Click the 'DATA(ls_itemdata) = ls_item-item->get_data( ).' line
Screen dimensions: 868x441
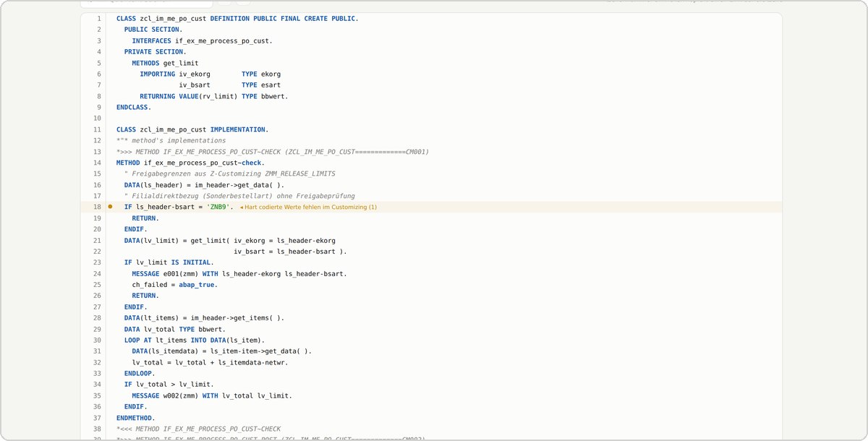click(222, 351)
